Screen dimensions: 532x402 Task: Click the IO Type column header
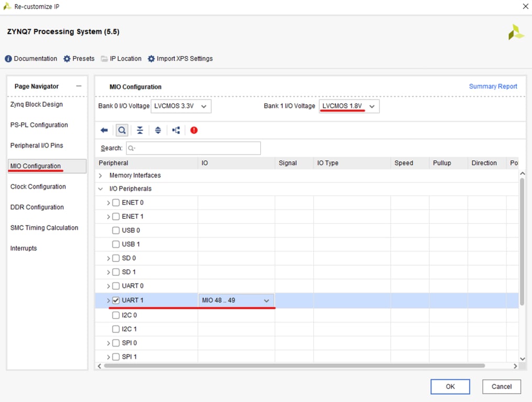(x=352, y=163)
